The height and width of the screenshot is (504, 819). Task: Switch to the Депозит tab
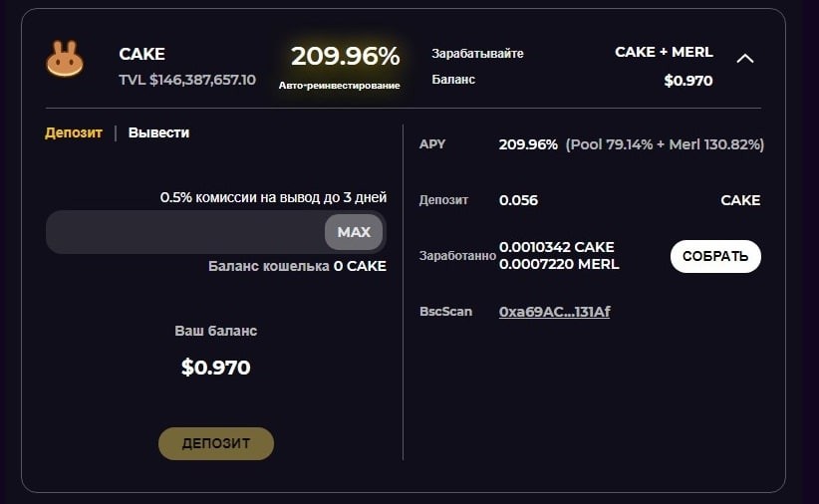coord(74,132)
